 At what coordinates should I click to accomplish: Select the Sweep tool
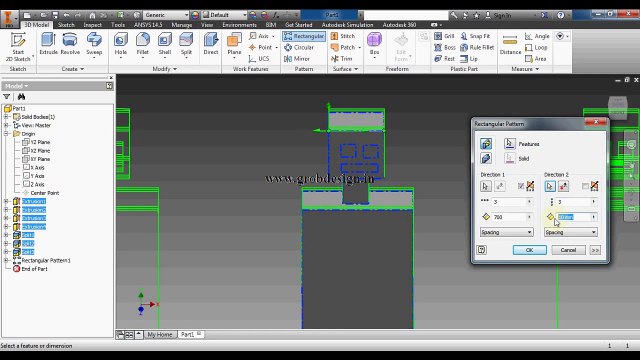point(94,44)
